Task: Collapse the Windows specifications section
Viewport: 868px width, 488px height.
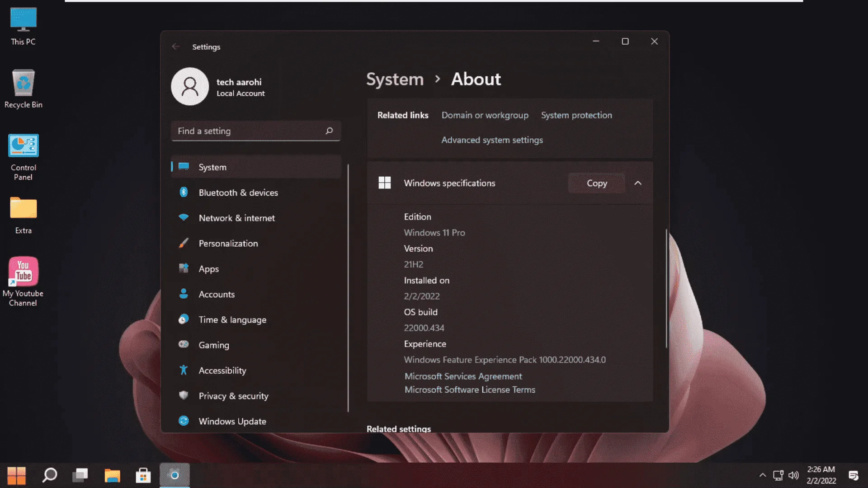Action: coord(638,183)
